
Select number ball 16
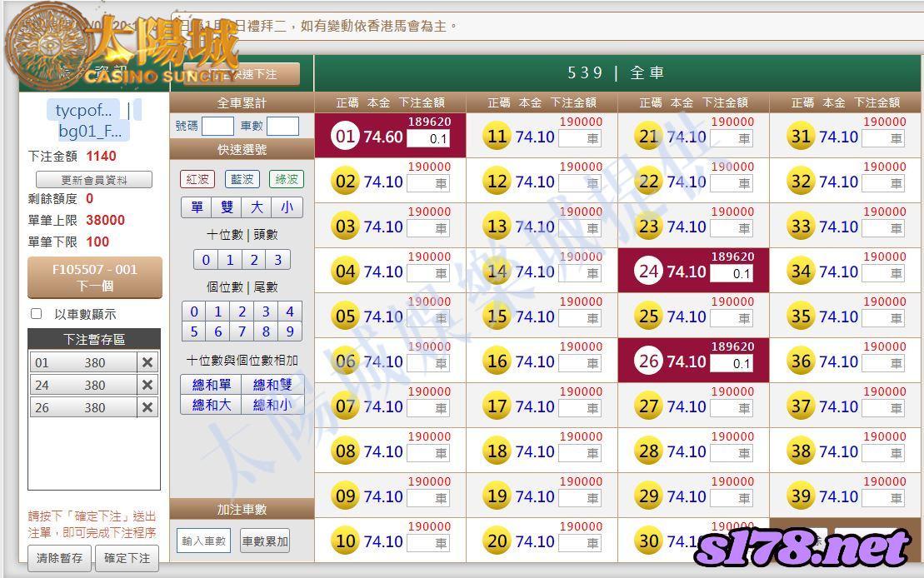click(x=497, y=361)
